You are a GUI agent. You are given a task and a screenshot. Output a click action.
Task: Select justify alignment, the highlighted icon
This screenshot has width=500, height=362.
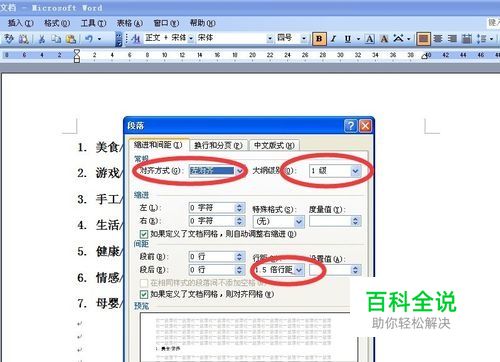[423, 39]
